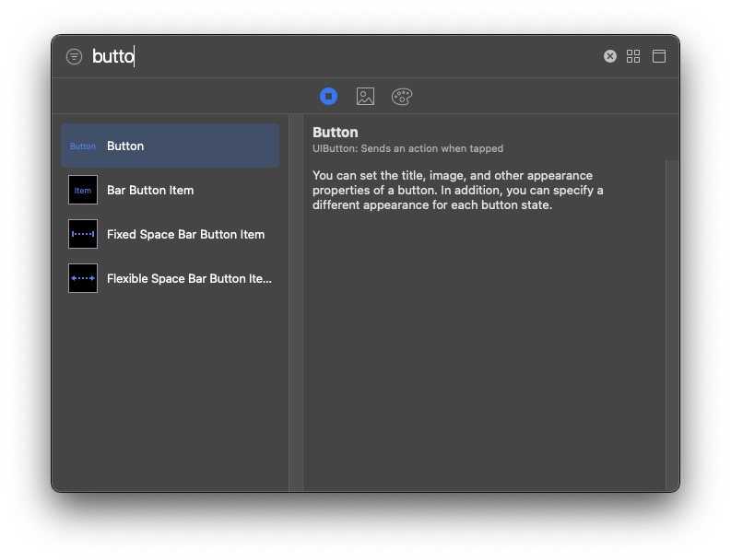Select Flexible Space Bar Button Item row

click(171, 278)
